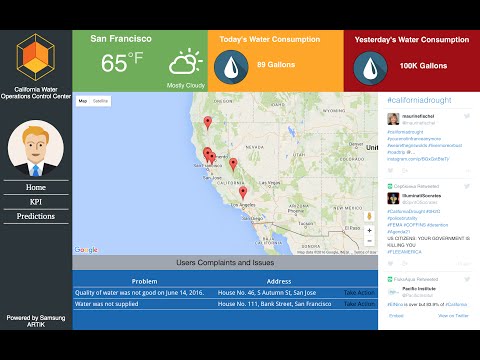Switch the map to Map view

83,101
